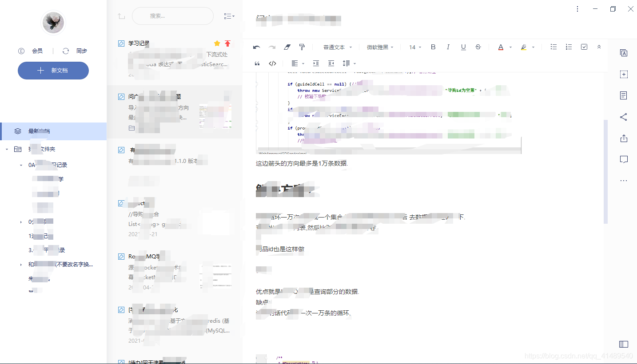
Task: Open the document outline icon in right sidebar
Action: [624, 95]
